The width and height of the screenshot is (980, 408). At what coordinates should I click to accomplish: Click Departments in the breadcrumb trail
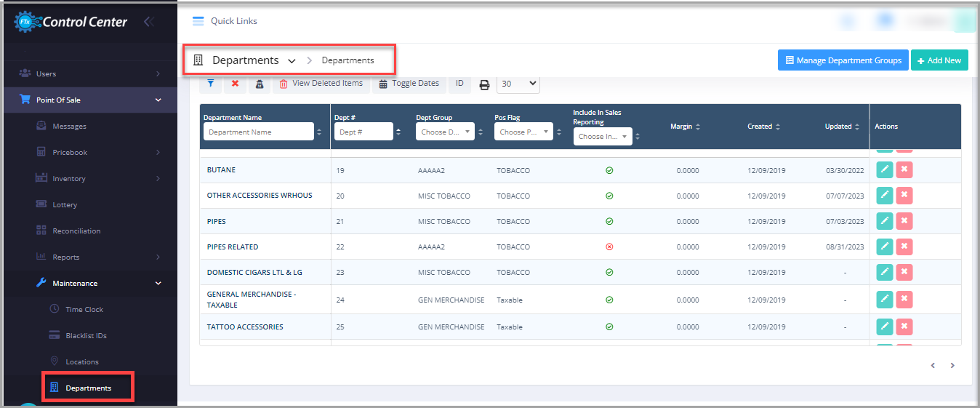pyautogui.click(x=348, y=60)
